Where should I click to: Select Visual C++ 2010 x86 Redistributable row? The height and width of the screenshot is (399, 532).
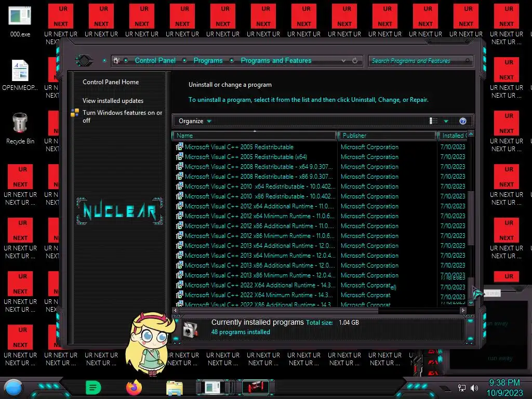point(320,196)
